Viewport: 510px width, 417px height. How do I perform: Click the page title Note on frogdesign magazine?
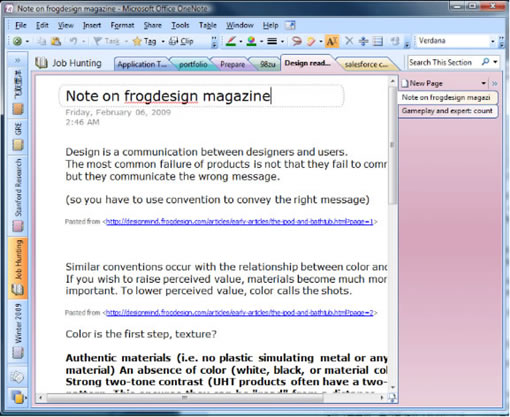168,96
